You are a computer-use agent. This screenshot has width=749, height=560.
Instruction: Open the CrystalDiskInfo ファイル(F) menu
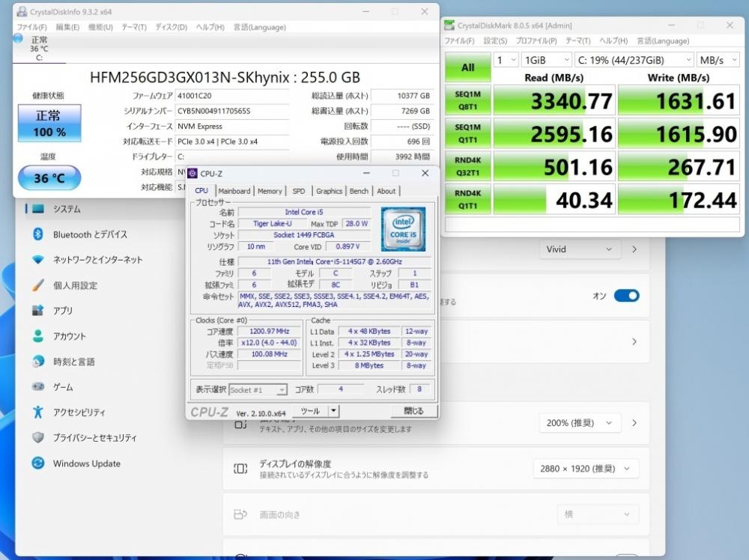coord(32,27)
